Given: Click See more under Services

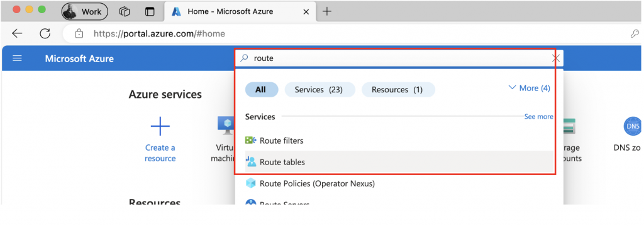Looking at the screenshot, I should click(x=538, y=117).
